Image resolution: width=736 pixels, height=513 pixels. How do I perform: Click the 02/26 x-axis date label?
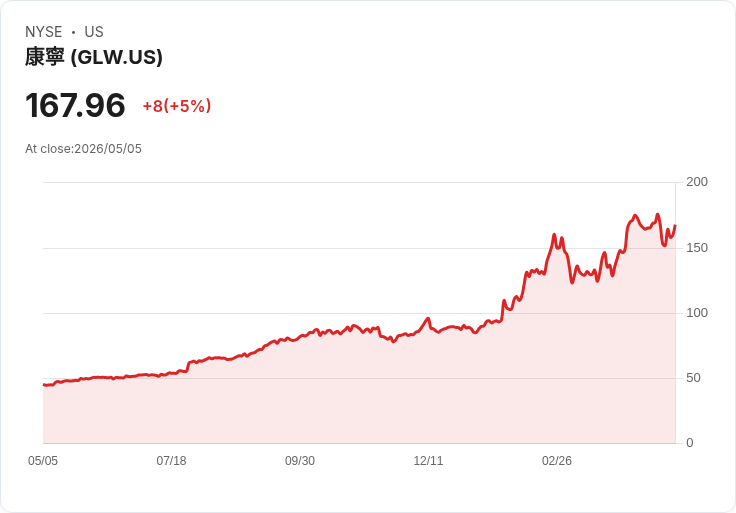click(557, 461)
